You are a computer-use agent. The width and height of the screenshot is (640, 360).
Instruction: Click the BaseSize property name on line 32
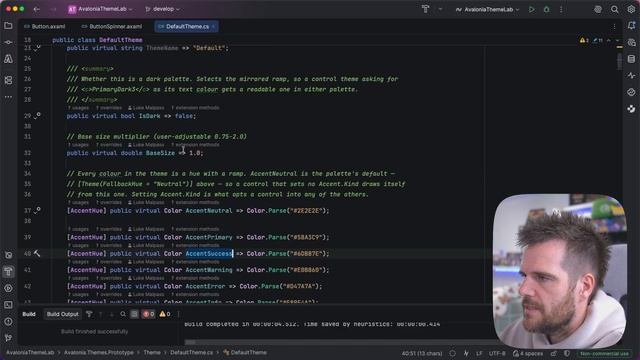click(x=160, y=153)
